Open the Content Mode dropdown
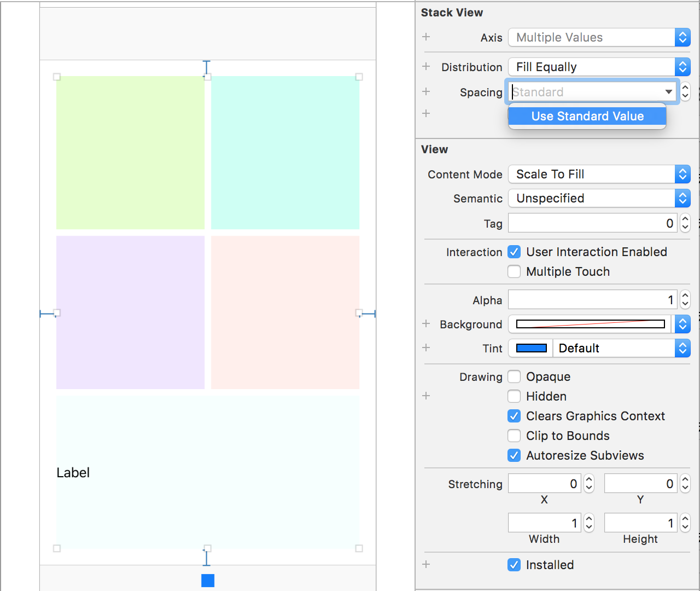This screenshot has height=591, width=700. [599, 174]
